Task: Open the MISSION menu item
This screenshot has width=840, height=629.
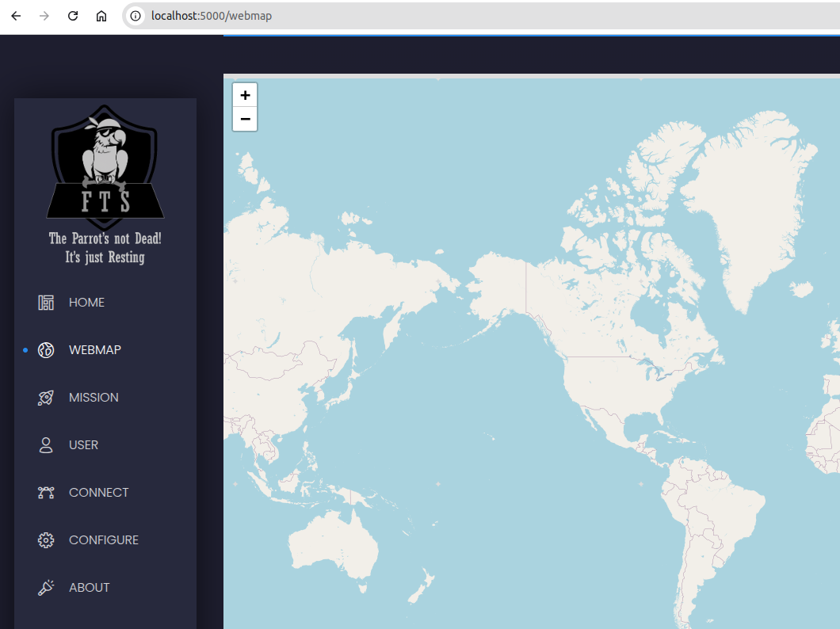Action: 94,398
